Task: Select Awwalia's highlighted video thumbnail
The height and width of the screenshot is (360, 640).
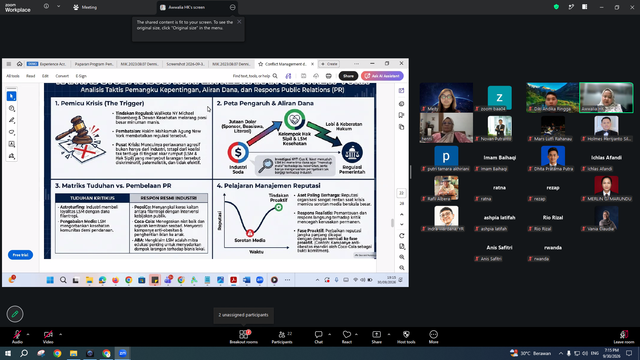Action: coord(606,98)
